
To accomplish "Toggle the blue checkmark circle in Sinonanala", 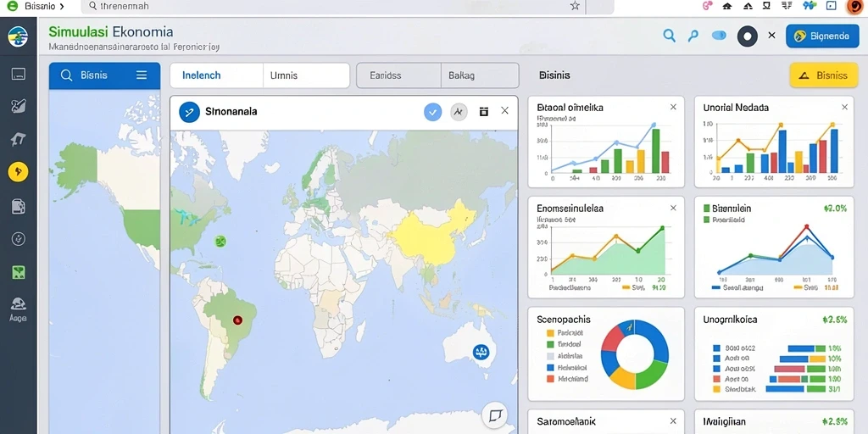I will 433,112.
